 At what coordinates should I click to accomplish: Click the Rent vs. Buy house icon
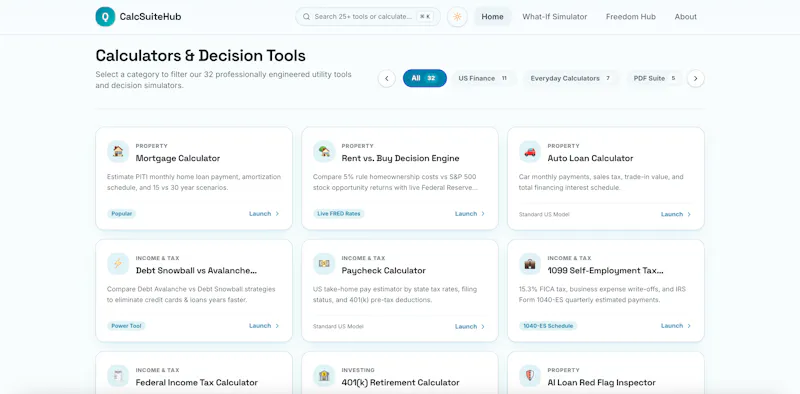coord(324,152)
